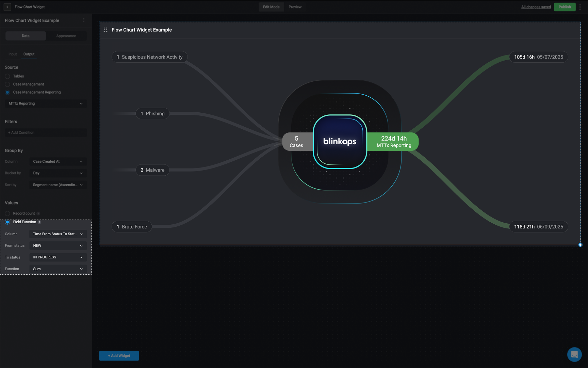Click the widget resize handle corner
The image size is (588, 368).
tap(580, 245)
